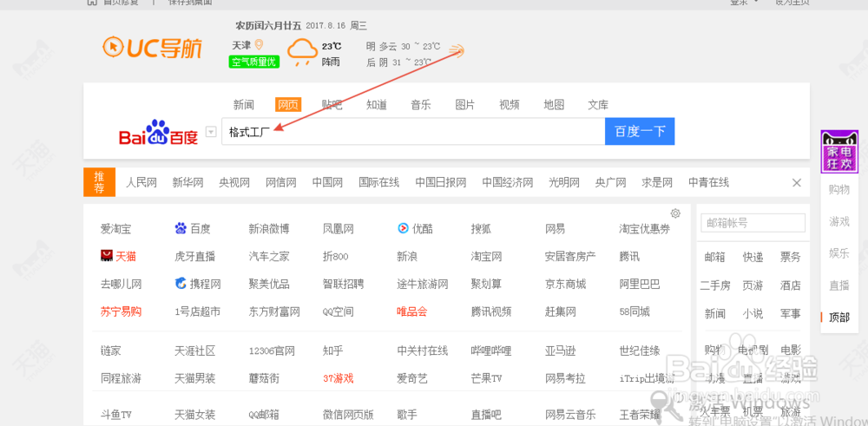
Task: Select the 新闻 search tab
Action: tap(243, 105)
